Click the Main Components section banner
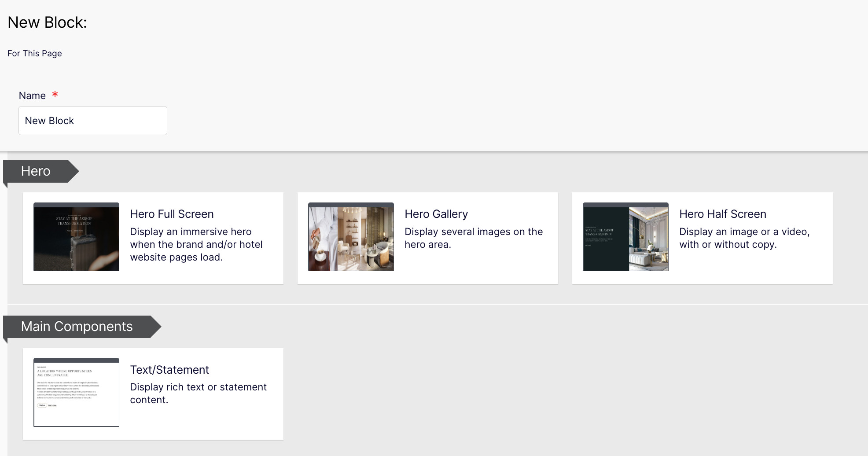 point(77,327)
